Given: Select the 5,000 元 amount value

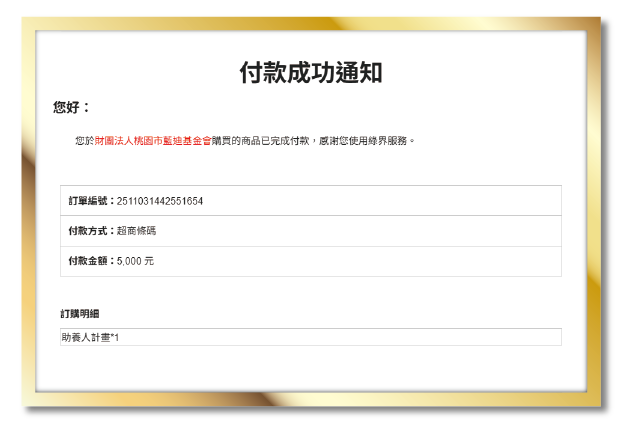Looking at the screenshot, I should click(x=136, y=261).
